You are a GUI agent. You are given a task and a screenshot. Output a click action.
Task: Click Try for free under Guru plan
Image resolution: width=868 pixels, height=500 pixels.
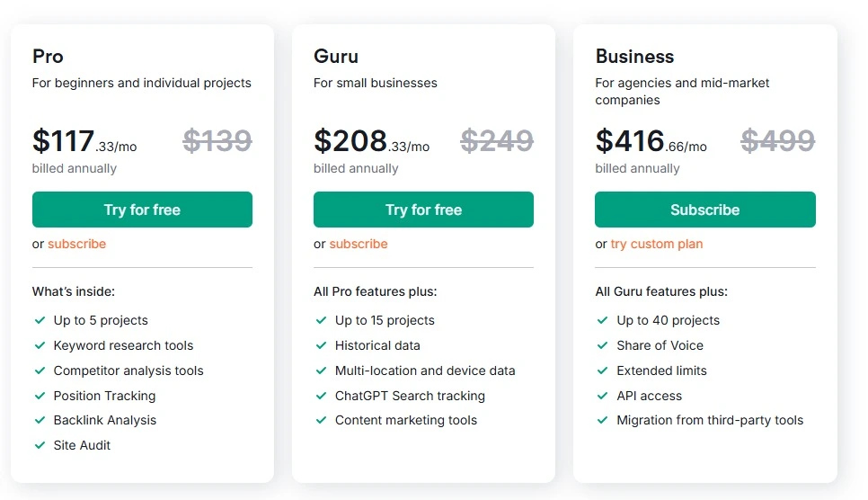pos(423,210)
